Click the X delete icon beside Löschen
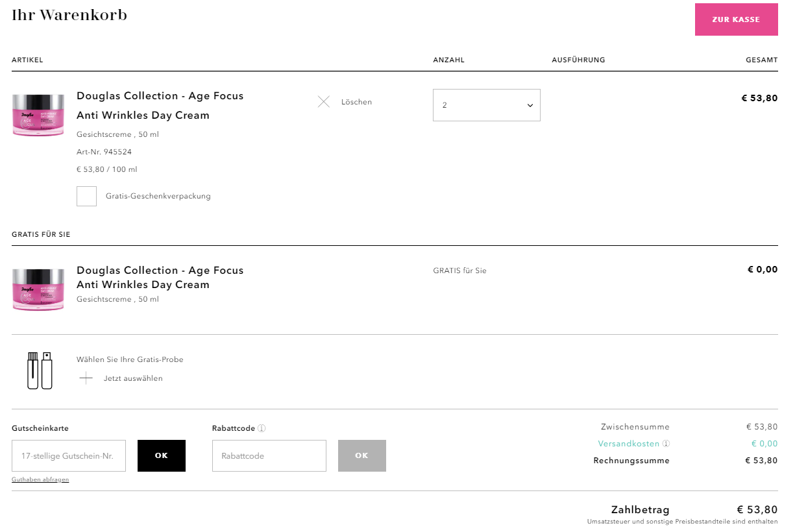Viewport: 795px width, 532px height. [323, 102]
